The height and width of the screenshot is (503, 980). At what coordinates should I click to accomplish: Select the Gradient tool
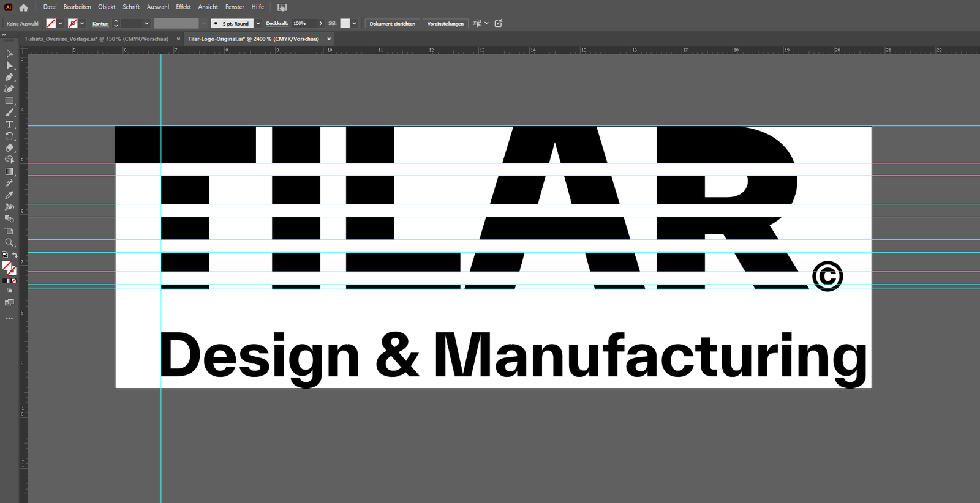tap(9, 172)
